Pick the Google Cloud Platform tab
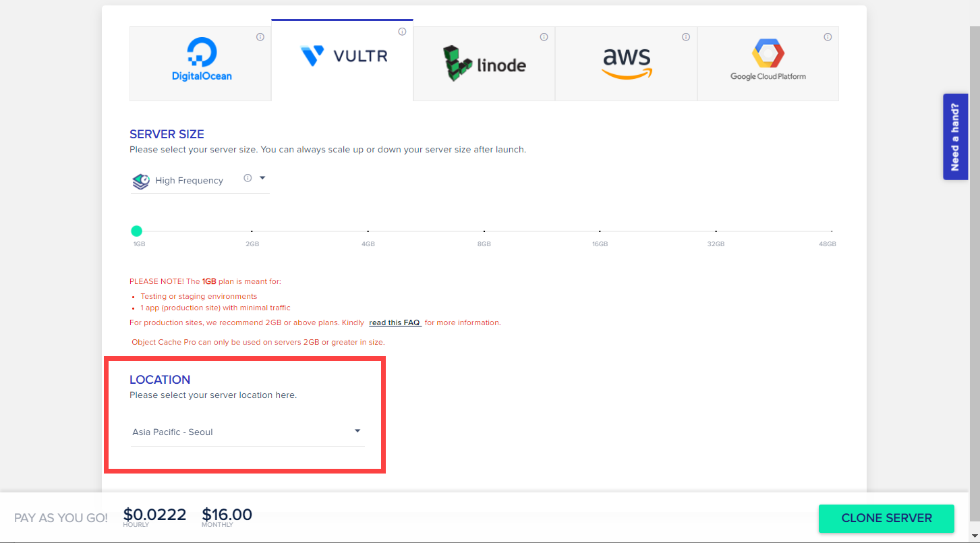The image size is (980, 543). 768,63
